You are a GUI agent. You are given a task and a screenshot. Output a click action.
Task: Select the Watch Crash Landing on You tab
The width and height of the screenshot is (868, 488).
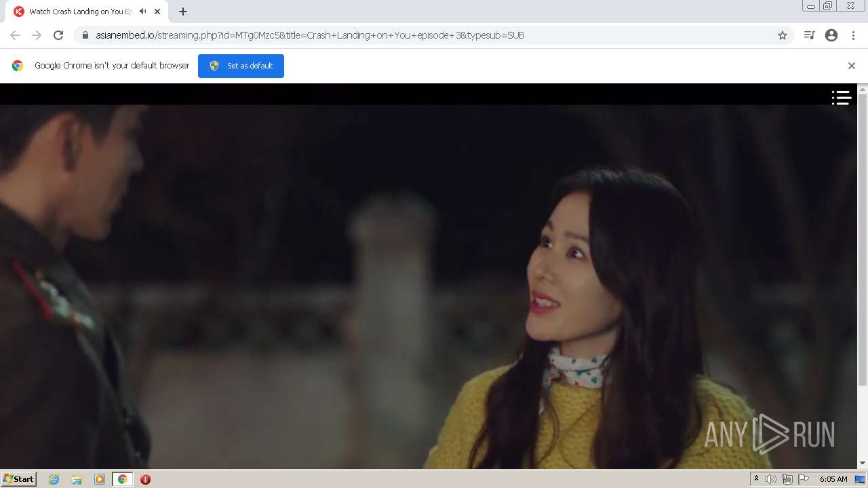click(x=87, y=12)
